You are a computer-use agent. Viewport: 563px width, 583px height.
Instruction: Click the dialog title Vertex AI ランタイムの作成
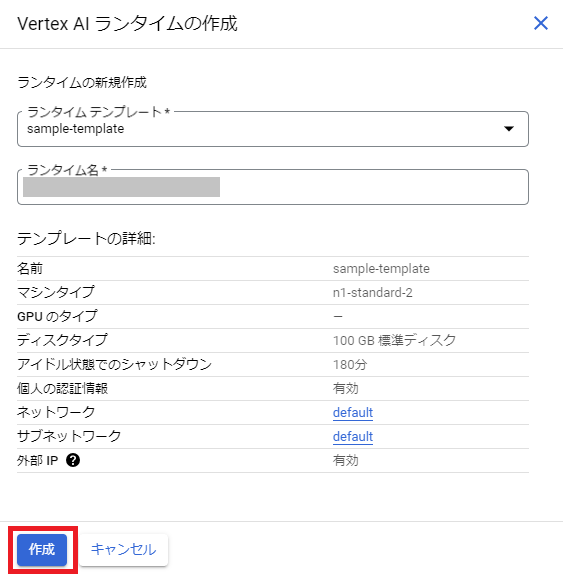tap(127, 24)
